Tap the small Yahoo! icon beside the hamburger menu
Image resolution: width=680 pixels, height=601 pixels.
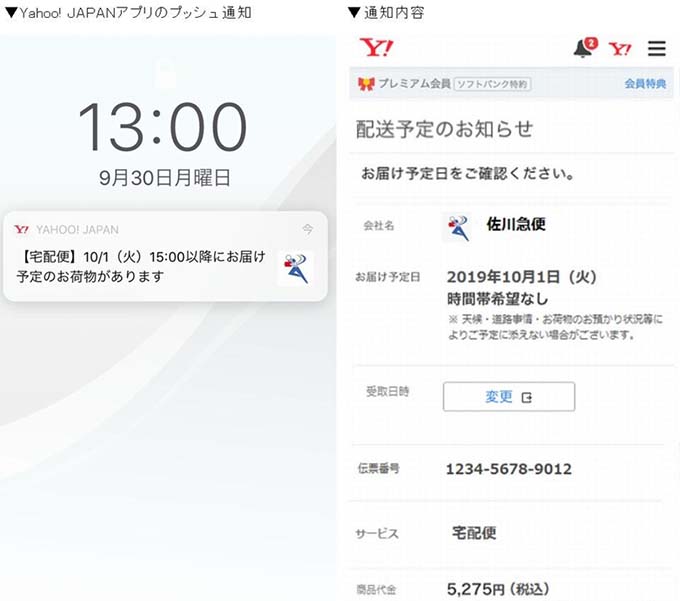[x=620, y=49]
